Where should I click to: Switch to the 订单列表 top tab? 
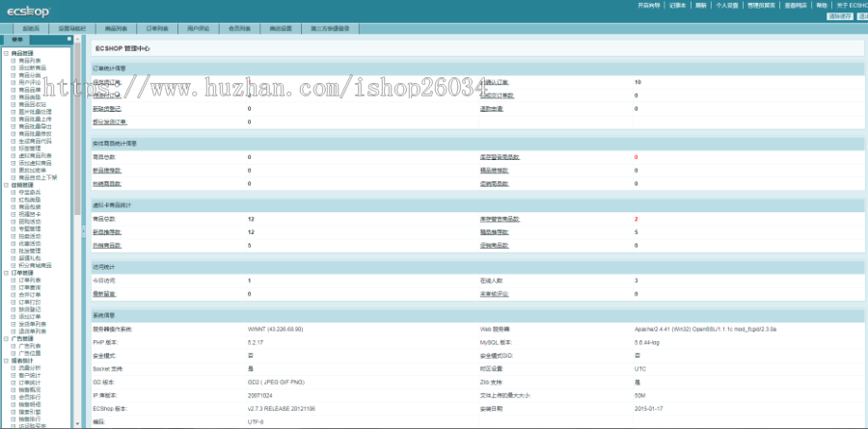coord(157,29)
